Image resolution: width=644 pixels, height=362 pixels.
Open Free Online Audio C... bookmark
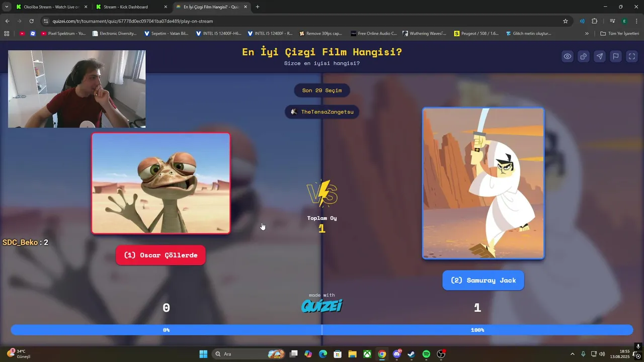(374, 34)
